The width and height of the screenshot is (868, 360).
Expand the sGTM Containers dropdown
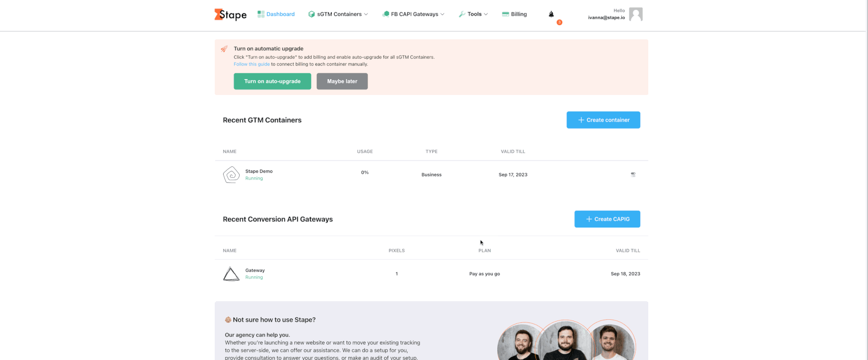tap(338, 14)
